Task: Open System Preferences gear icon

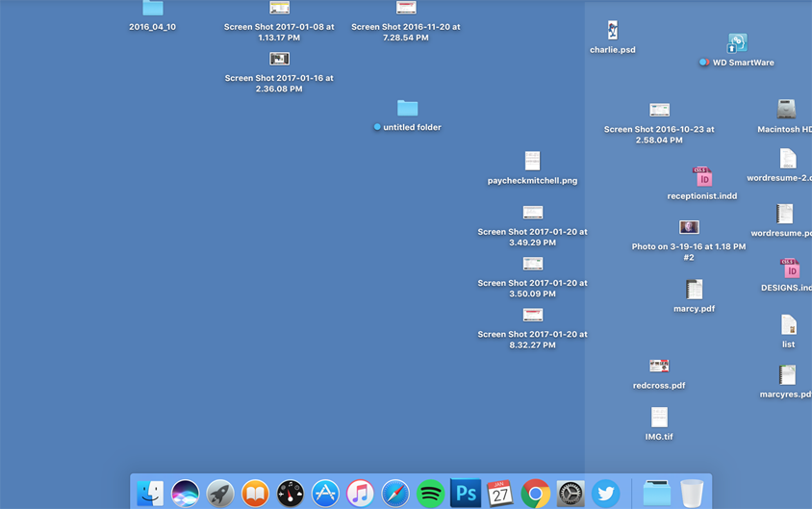Action: pyautogui.click(x=571, y=493)
